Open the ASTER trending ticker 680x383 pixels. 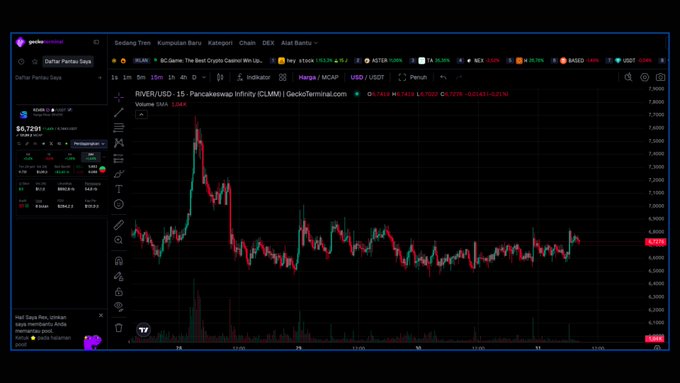tap(383, 61)
